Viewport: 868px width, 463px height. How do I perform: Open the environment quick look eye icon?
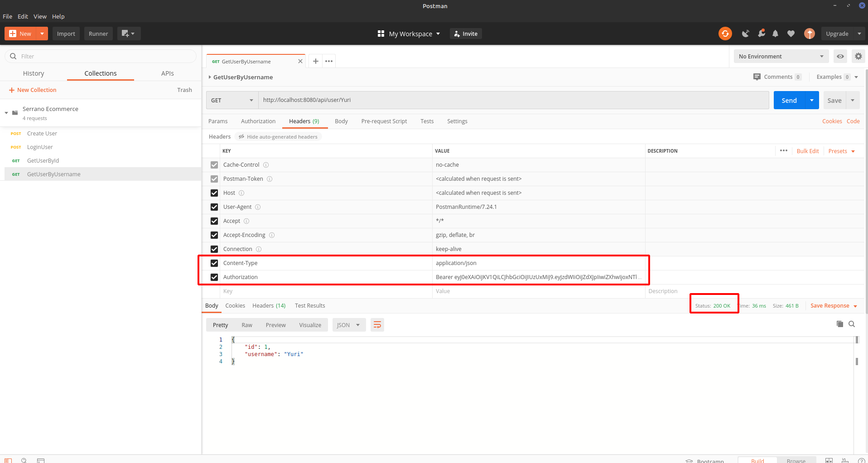840,56
